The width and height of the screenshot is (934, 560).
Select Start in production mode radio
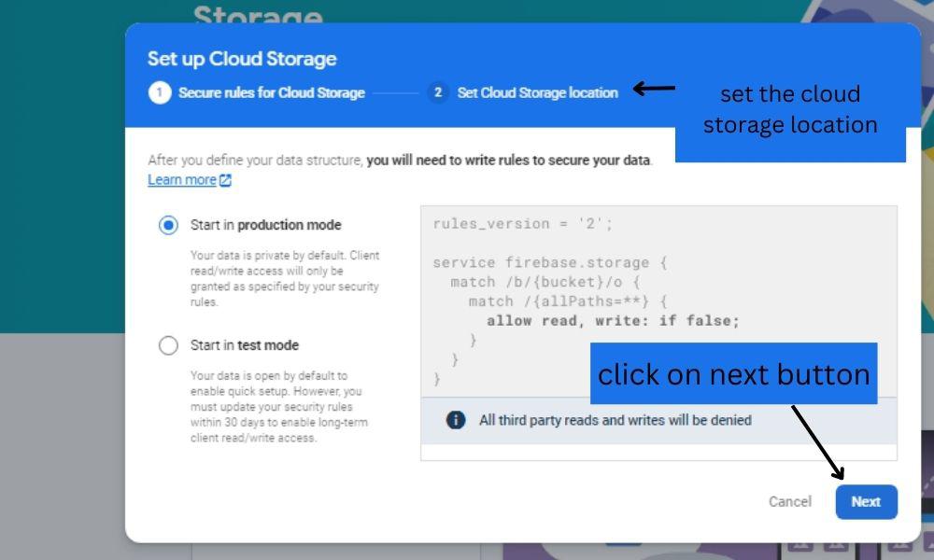[x=168, y=225]
